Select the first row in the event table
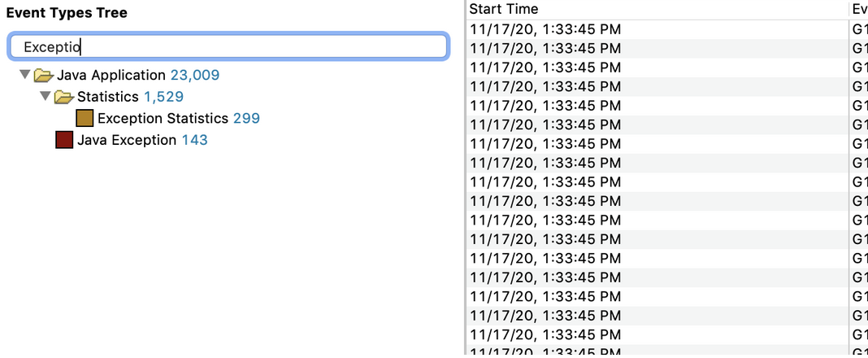Screen dimensions: 868x358 point(545,29)
